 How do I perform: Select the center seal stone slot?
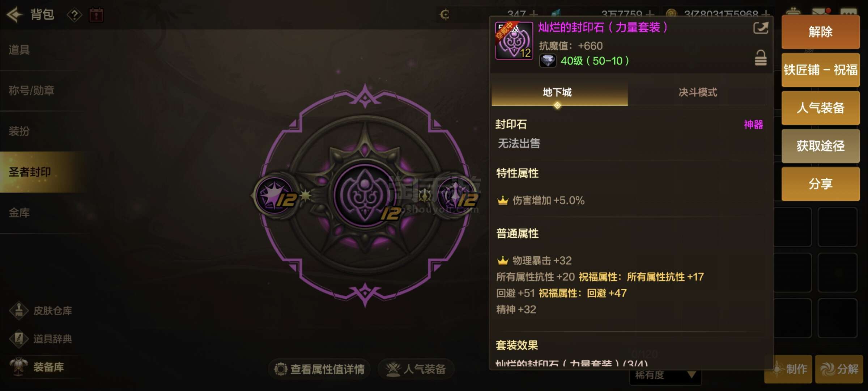click(x=365, y=195)
